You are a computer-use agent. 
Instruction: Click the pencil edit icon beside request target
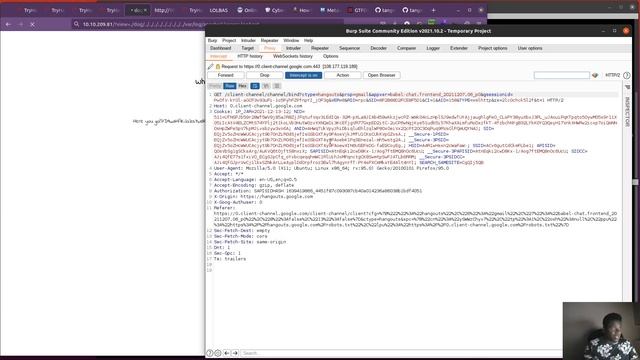click(211, 66)
